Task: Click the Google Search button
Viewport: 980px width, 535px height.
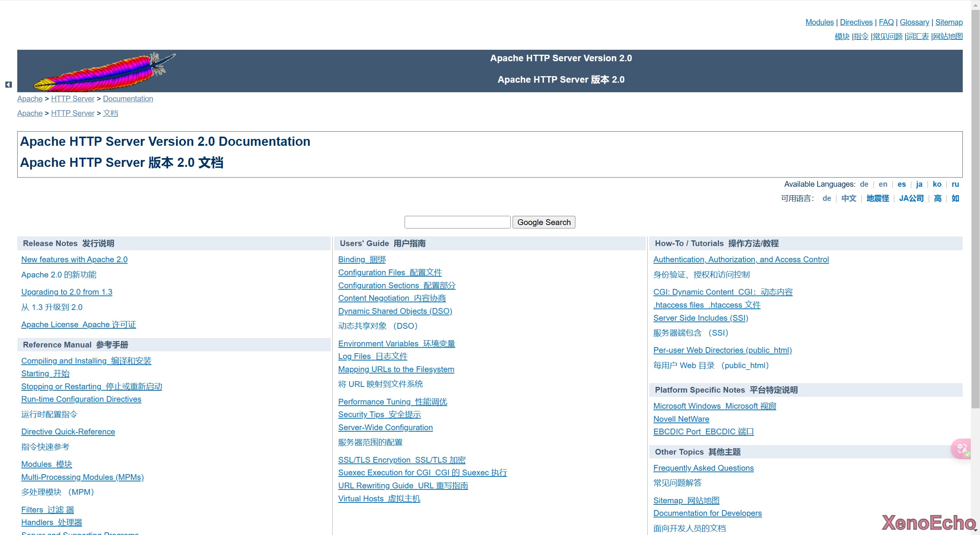Action: point(544,222)
